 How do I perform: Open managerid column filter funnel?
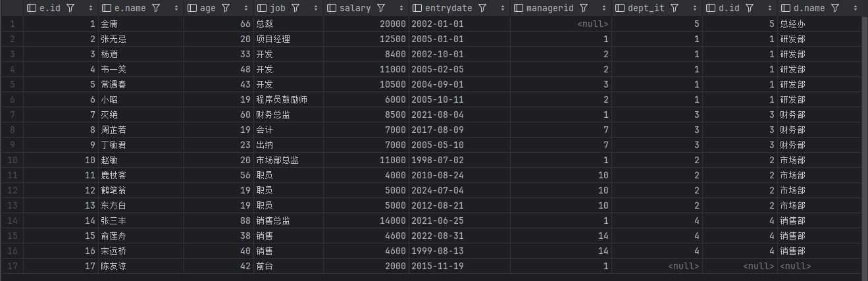tap(584, 9)
